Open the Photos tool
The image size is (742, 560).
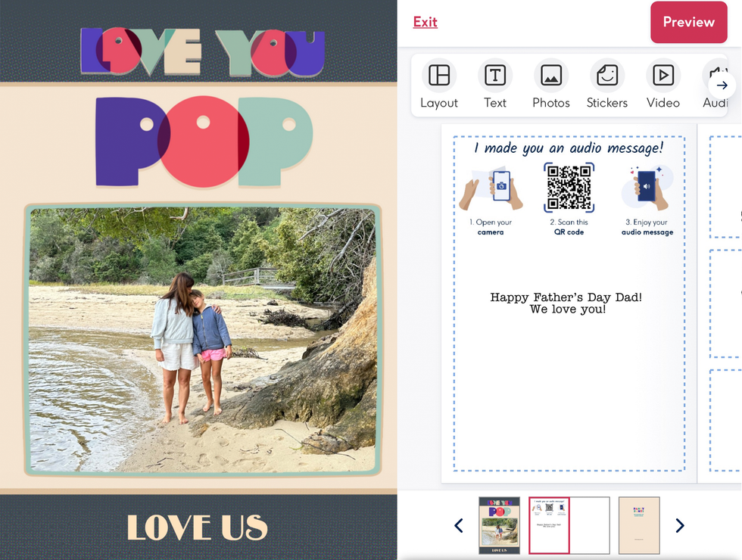pyautogui.click(x=551, y=85)
